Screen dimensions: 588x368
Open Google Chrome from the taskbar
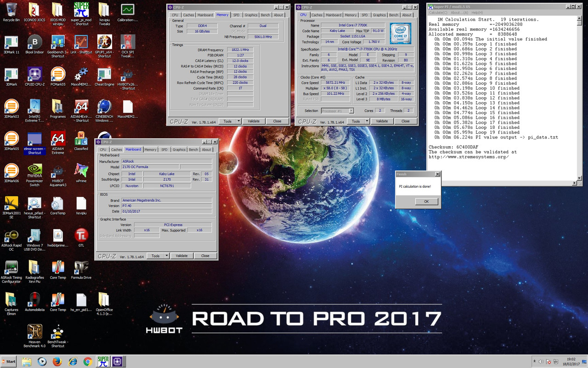[88, 362]
